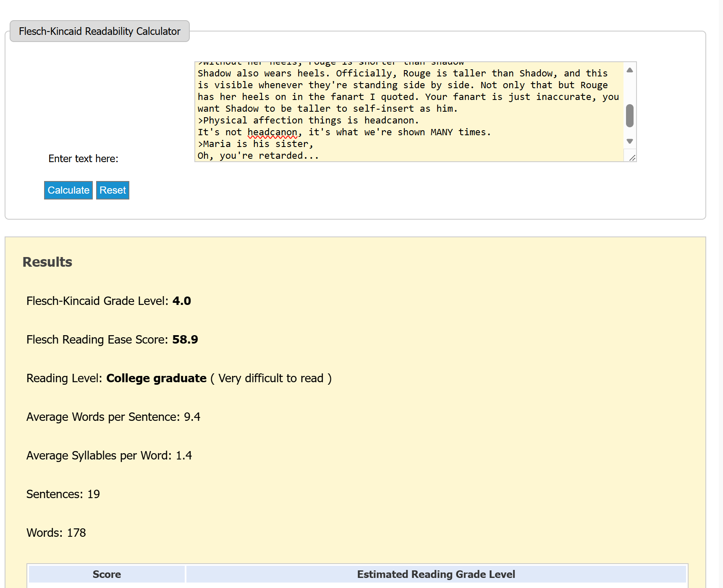Click the 'Sentences: 19' line

pyautogui.click(x=63, y=494)
